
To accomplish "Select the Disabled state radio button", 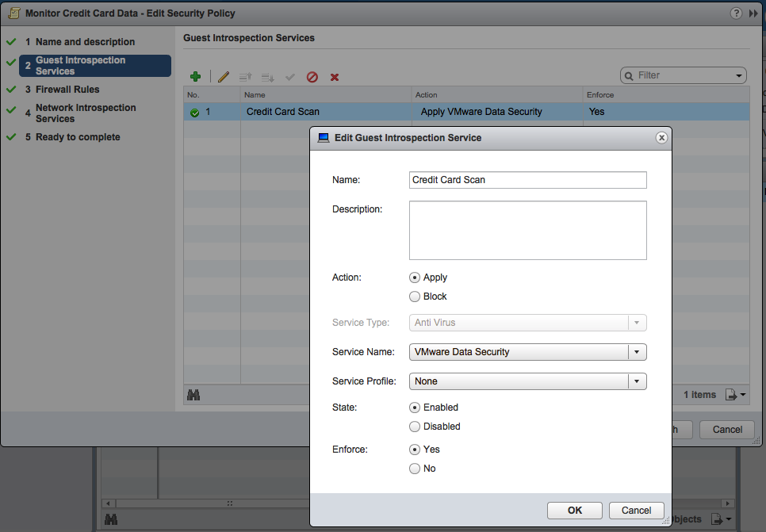I will click(414, 427).
